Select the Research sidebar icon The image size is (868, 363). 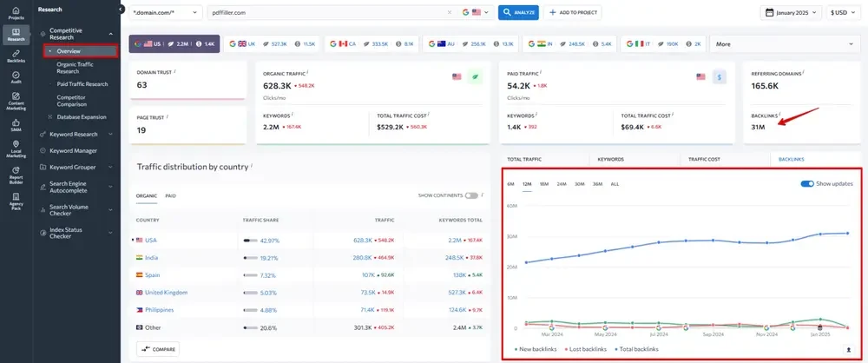pyautogui.click(x=16, y=35)
